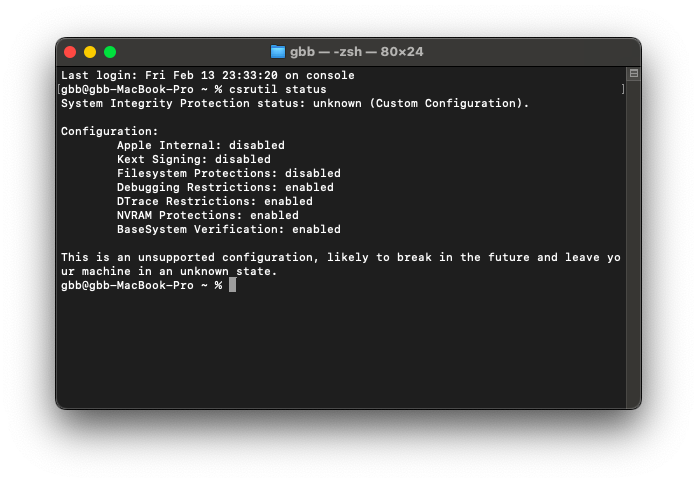
Task: Click the 'Last login' line
Action: (208, 75)
